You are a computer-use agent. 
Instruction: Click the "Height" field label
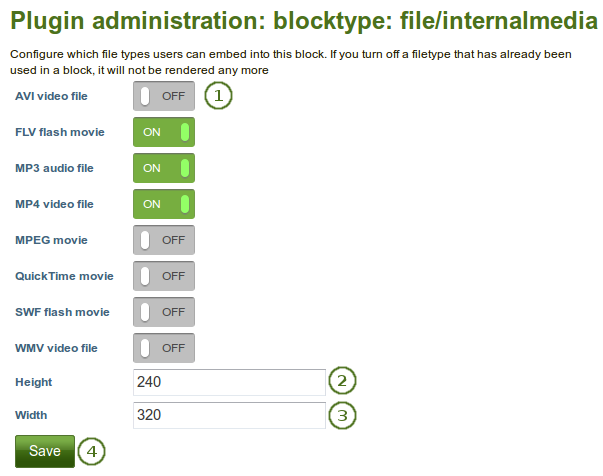(34, 382)
